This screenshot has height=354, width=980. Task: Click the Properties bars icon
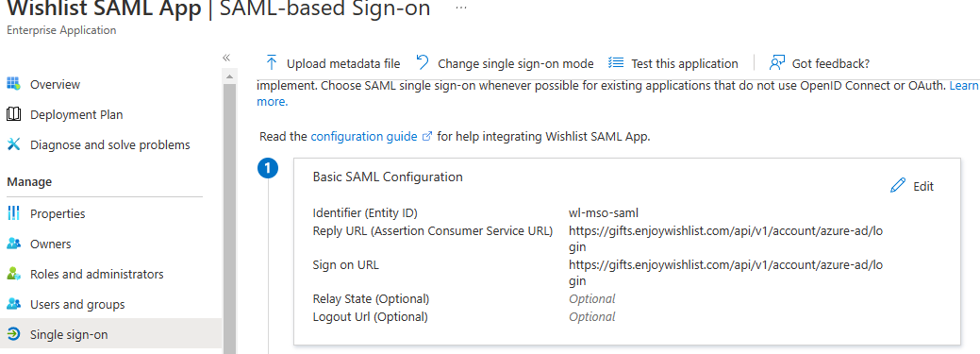(x=13, y=213)
